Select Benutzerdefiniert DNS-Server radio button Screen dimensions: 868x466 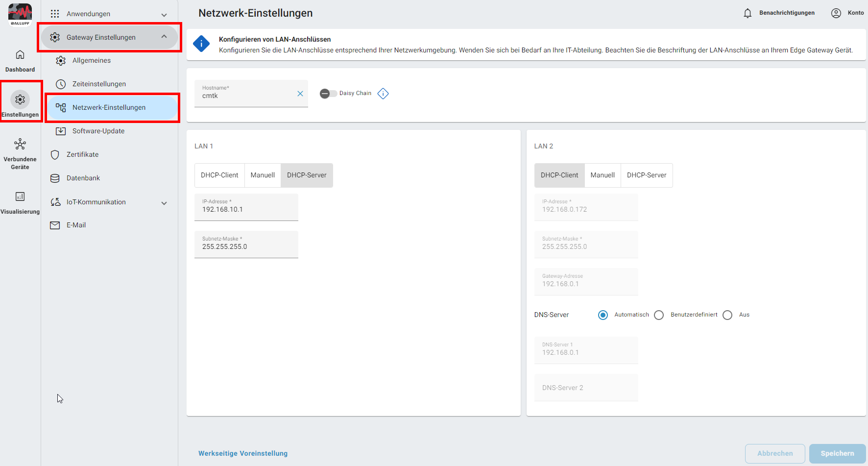(659, 315)
